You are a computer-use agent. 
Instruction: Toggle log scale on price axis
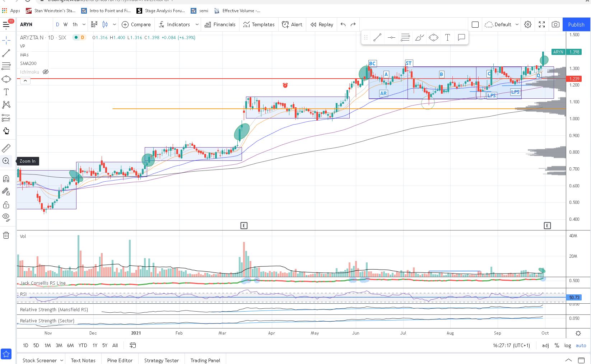[x=567, y=345]
